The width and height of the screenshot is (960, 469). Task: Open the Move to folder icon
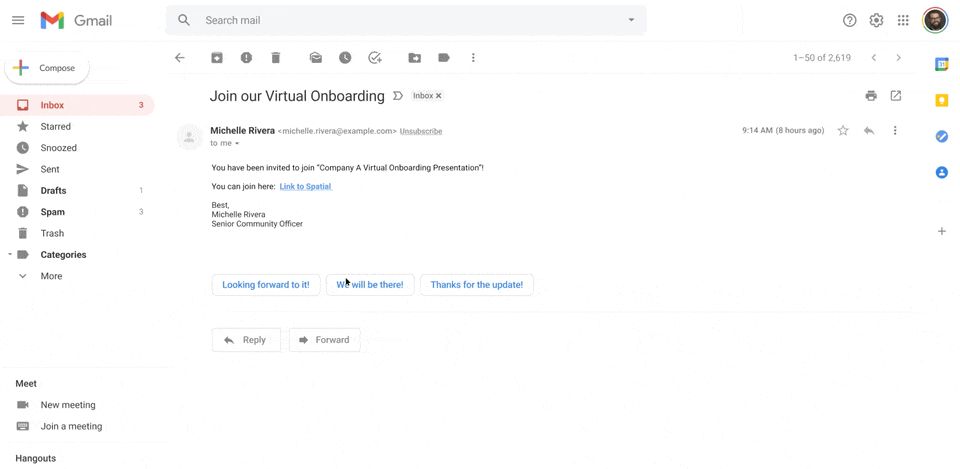pyautogui.click(x=414, y=58)
